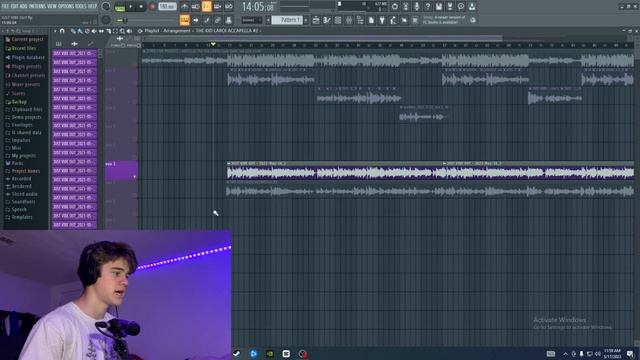Click the multilink to controllers icon
The image size is (640, 360).
coord(229,20)
